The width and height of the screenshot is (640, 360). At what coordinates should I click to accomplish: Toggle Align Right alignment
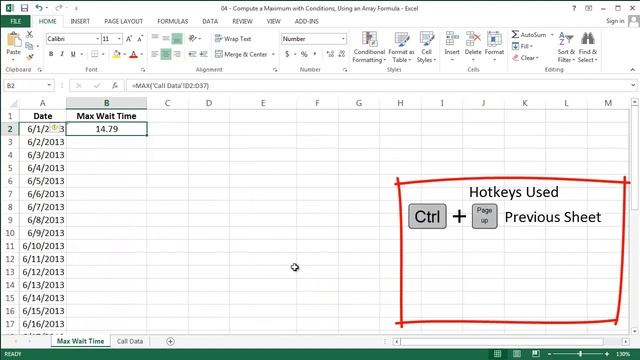(x=177, y=54)
